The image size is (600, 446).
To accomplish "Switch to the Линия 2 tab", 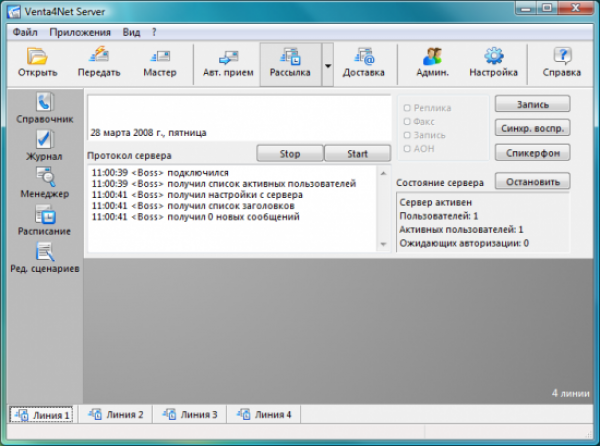I will [116, 415].
